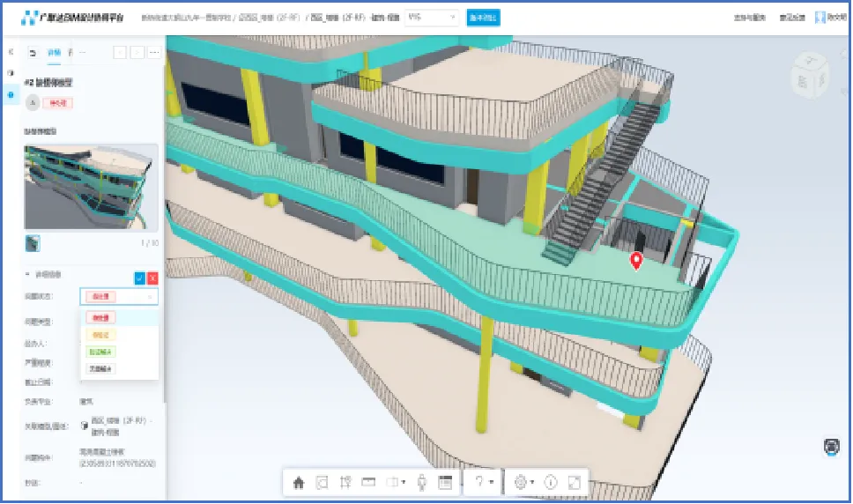Click the blue button next to version selector

tap(483, 18)
